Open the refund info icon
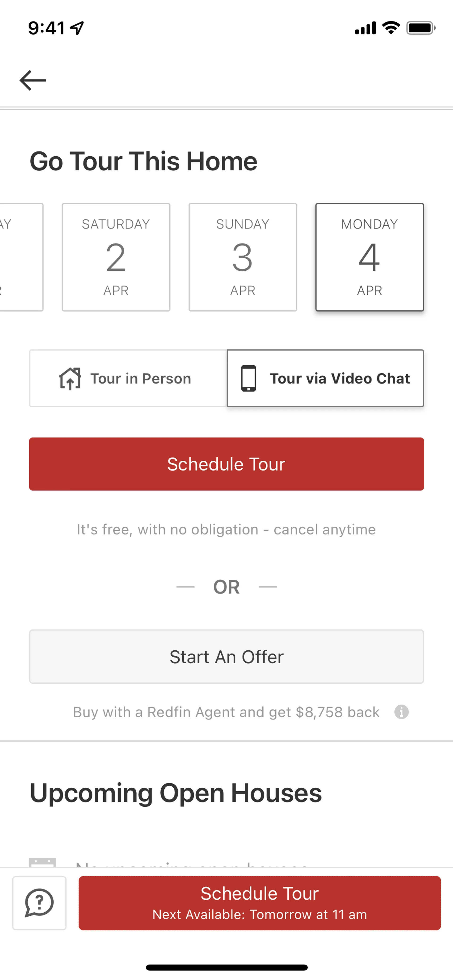 (x=401, y=711)
